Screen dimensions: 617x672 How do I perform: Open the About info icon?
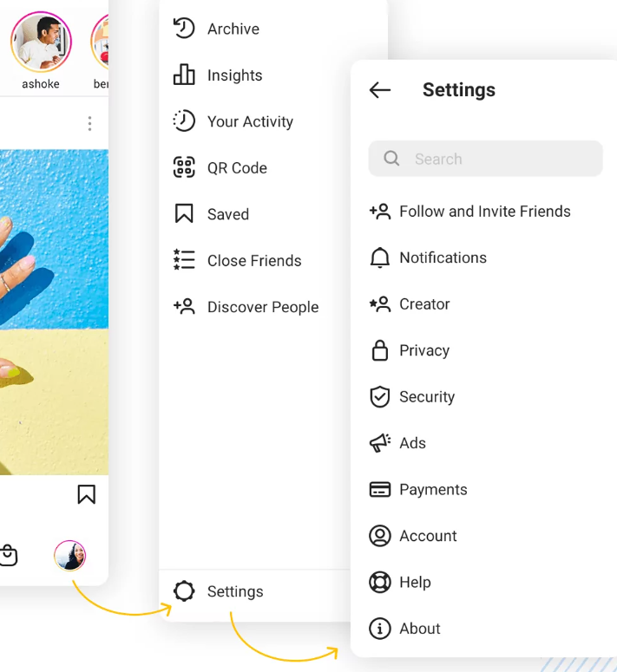[x=380, y=629]
